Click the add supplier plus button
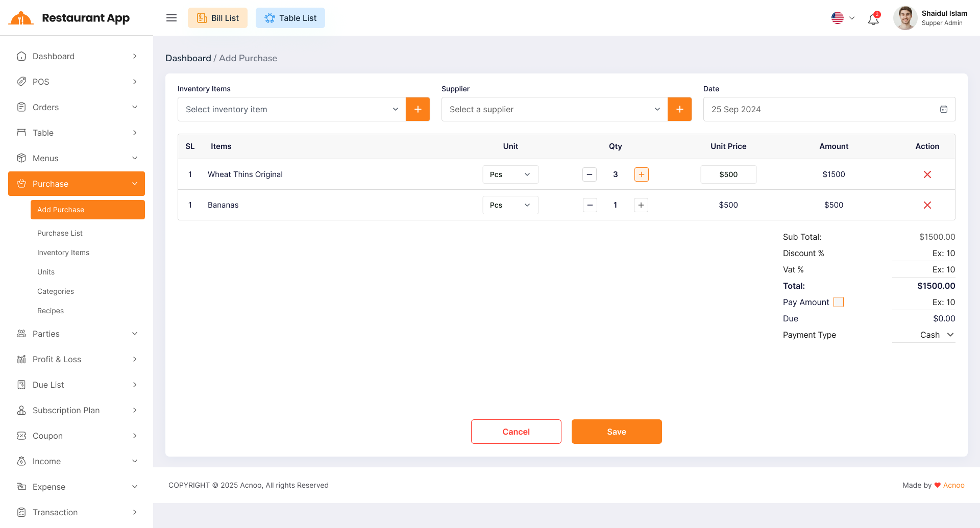This screenshot has width=980, height=528. (x=679, y=109)
